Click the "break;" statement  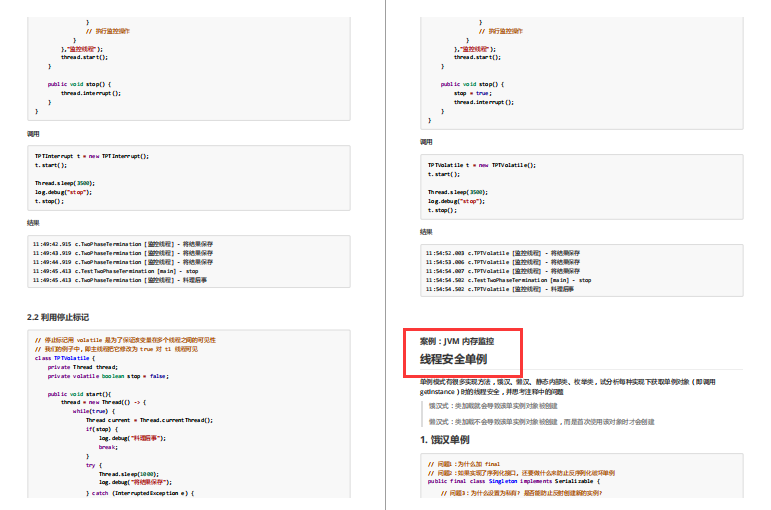coord(108,447)
